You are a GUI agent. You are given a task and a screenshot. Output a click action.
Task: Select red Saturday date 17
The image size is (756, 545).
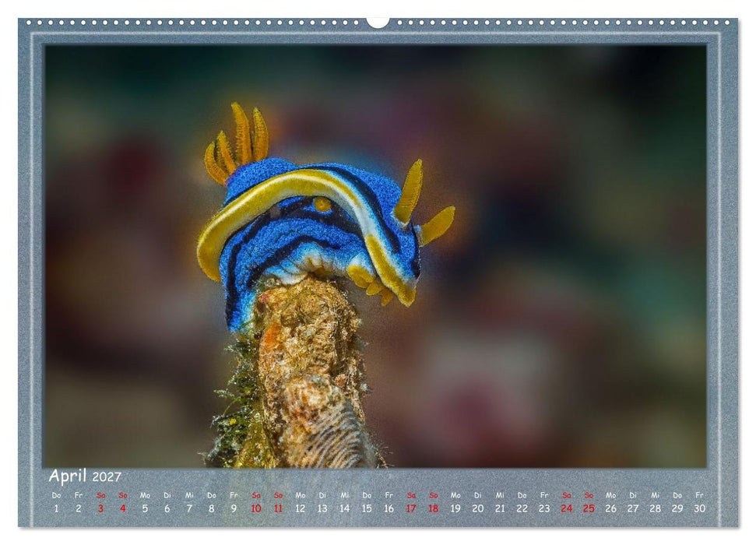click(x=411, y=508)
